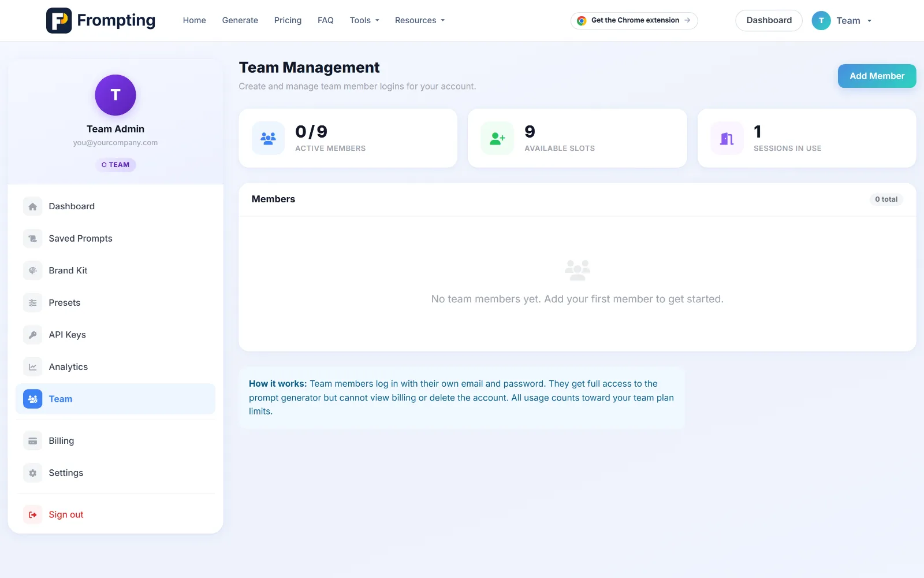
Task: Click the Team people icon in sidebar
Action: 33,399
